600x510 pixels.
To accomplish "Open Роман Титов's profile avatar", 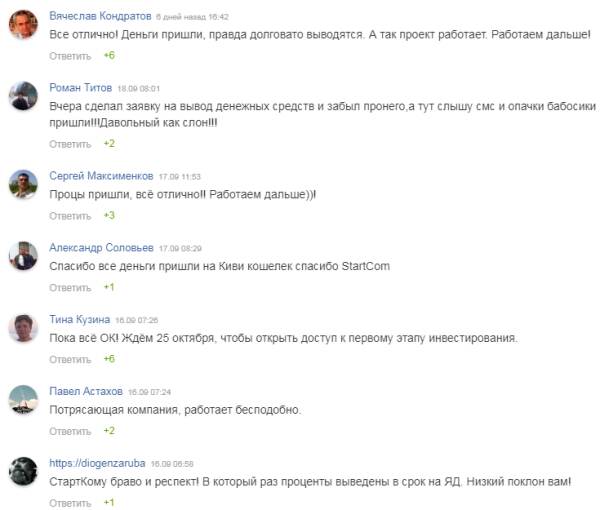I will [x=24, y=97].
